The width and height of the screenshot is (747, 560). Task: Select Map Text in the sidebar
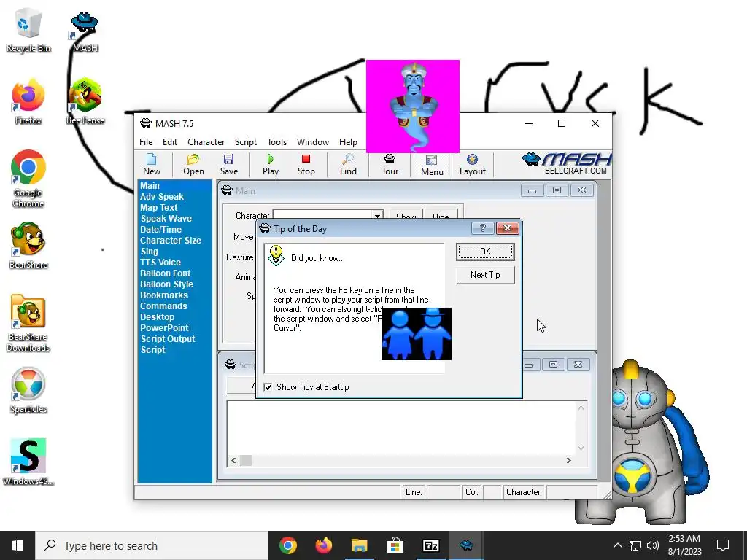point(158,208)
